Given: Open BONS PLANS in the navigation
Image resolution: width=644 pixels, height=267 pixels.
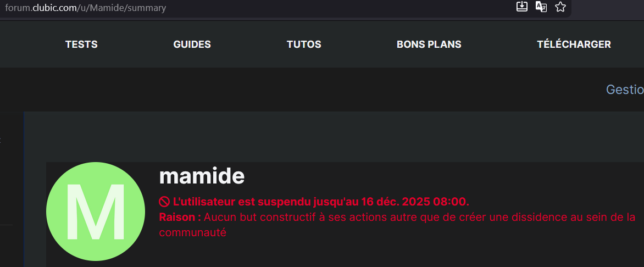Looking at the screenshot, I should (x=429, y=44).
